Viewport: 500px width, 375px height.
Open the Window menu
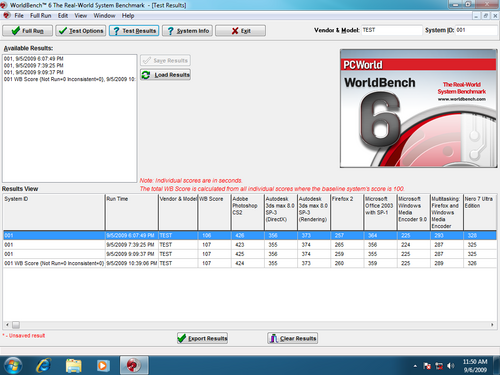tap(104, 16)
